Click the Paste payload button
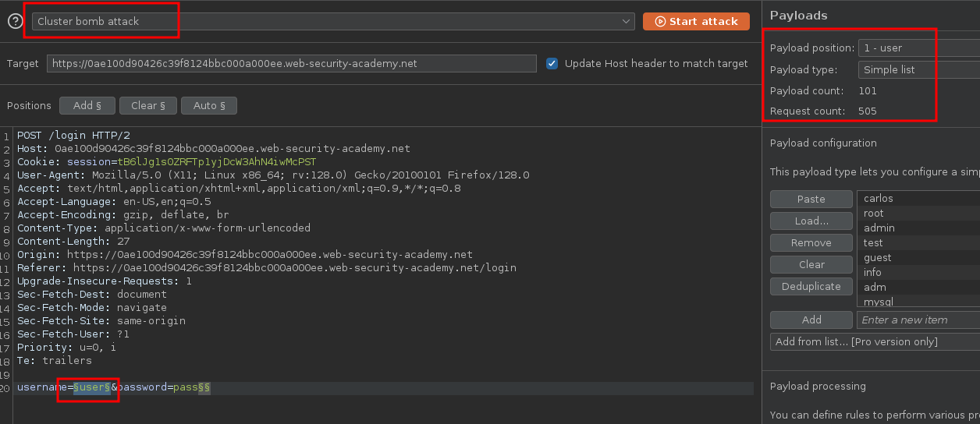This screenshot has width=980, height=424. pos(811,200)
